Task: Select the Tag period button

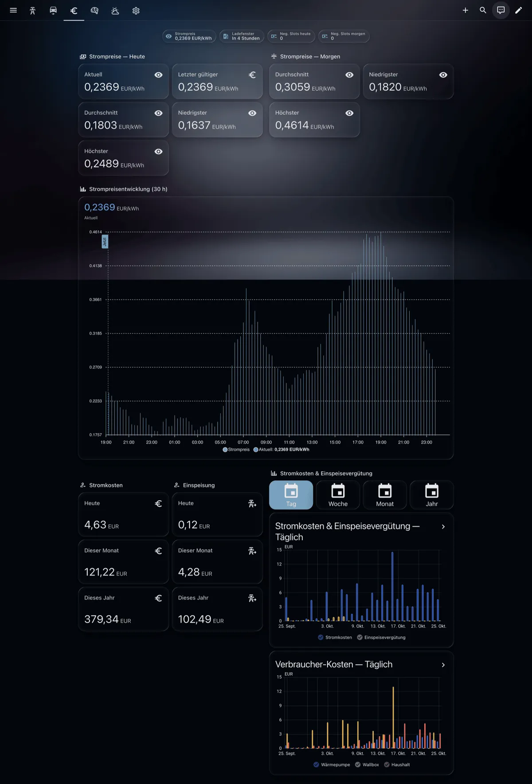Action: (291, 495)
